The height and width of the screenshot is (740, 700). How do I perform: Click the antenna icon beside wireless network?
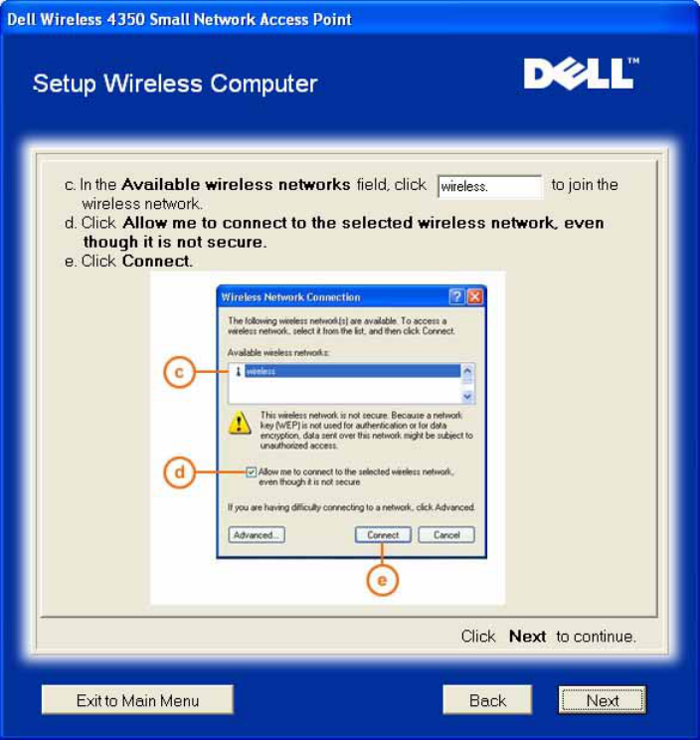(239, 371)
